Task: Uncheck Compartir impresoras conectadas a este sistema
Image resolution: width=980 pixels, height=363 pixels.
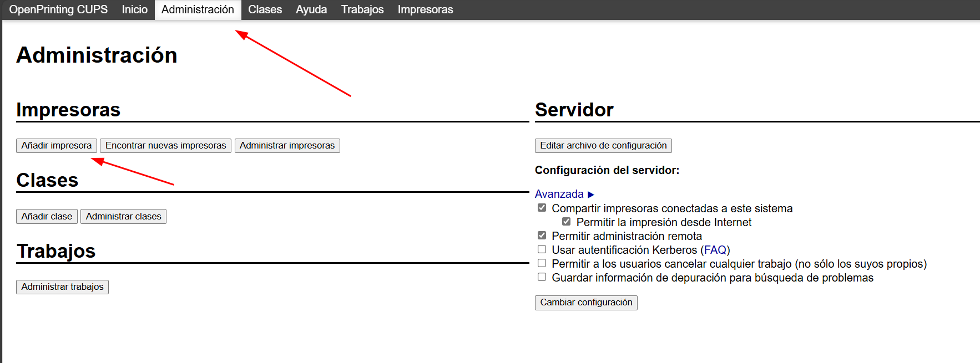Action: [x=542, y=208]
